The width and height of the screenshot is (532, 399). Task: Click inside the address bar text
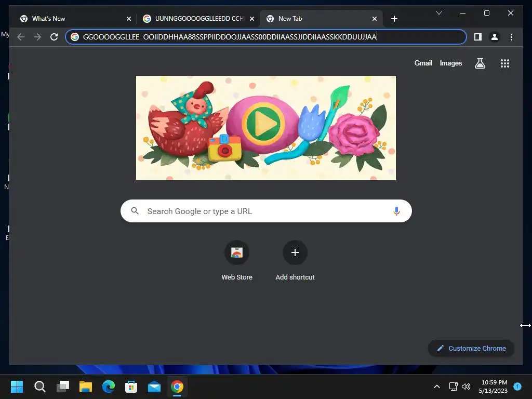point(230,37)
